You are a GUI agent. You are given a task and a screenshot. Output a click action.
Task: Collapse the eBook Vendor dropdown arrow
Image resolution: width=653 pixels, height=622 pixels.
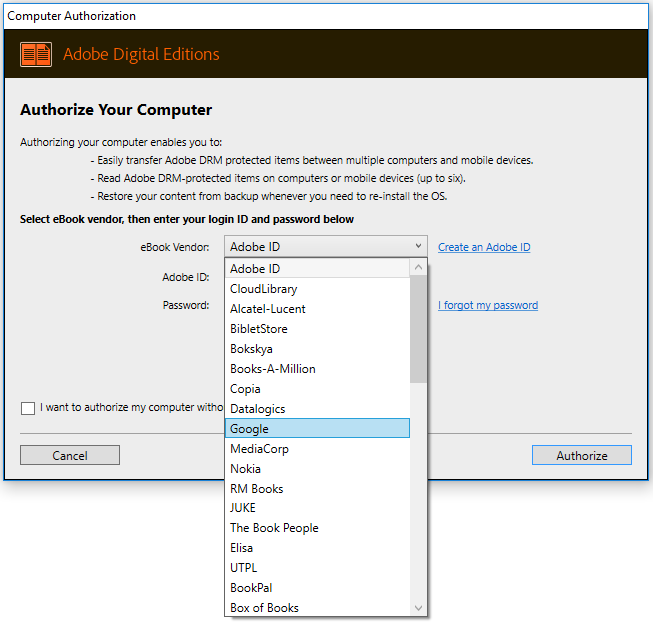pos(417,246)
